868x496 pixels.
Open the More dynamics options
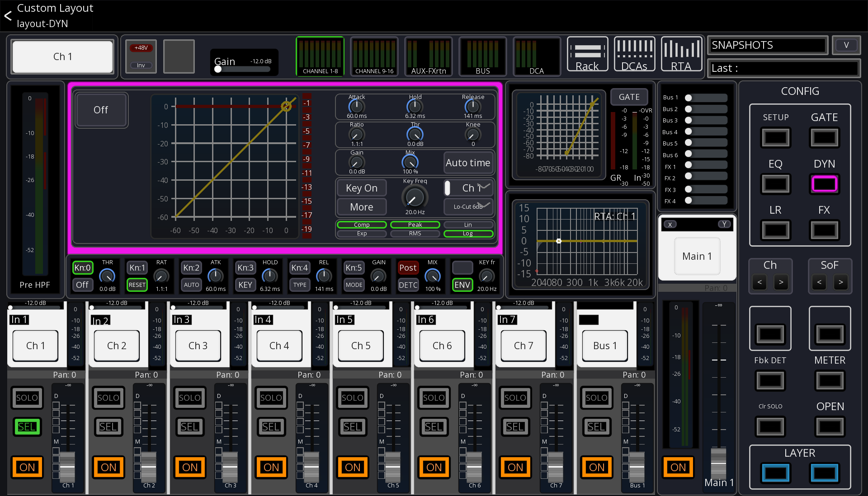click(362, 207)
